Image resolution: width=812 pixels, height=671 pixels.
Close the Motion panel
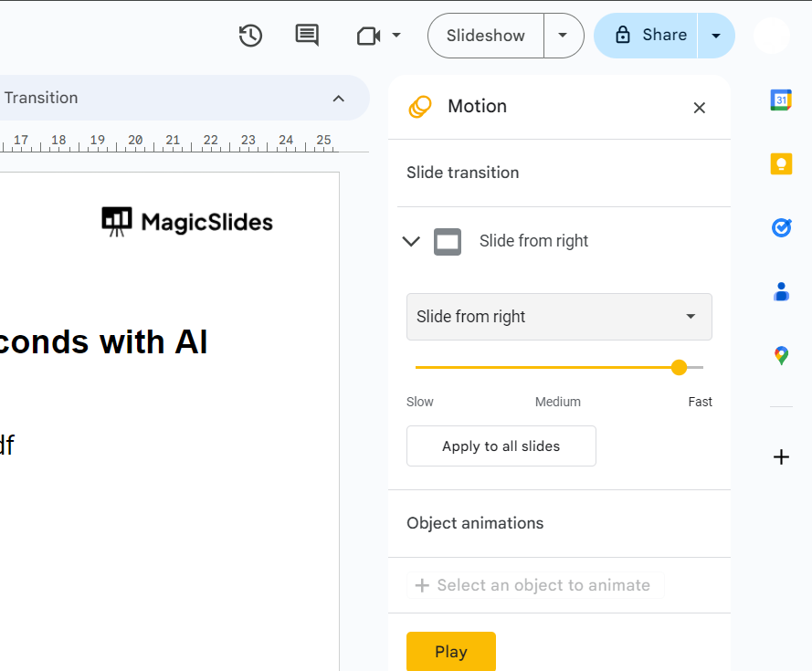point(700,108)
